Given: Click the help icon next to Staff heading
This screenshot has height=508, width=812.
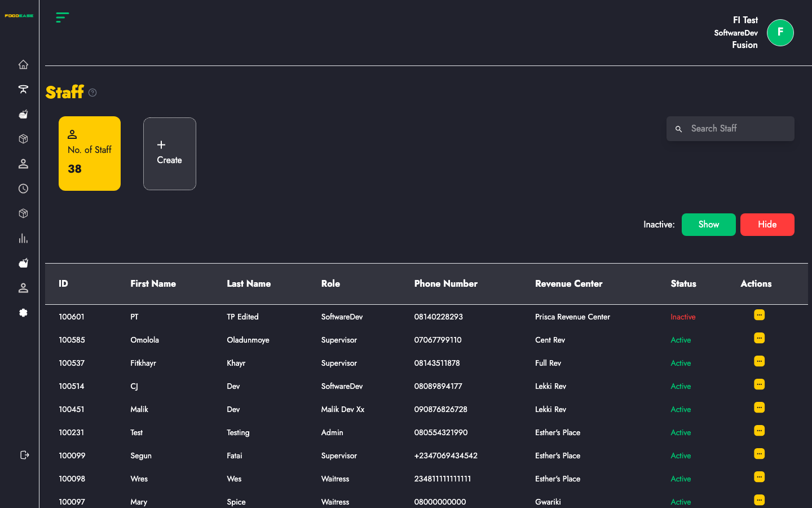Looking at the screenshot, I should [x=92, y=93].
